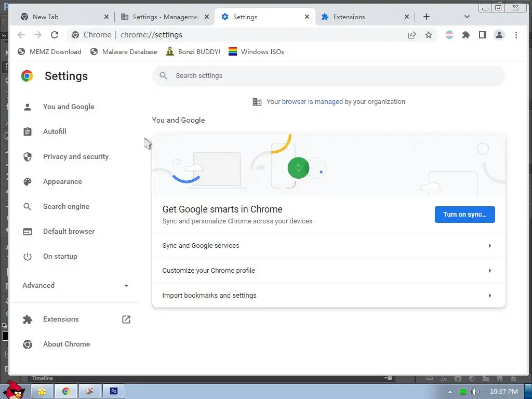Image resolution: width=532 pixels, height=399 pixels.
Task: Open the Import bookmarks and settings row
Action: (328, 296)
